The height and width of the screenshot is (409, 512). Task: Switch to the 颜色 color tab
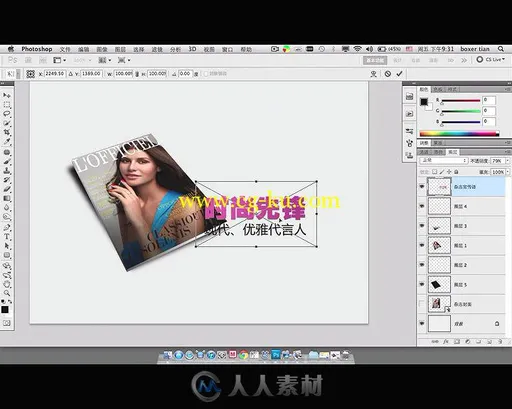pos(424,89)
